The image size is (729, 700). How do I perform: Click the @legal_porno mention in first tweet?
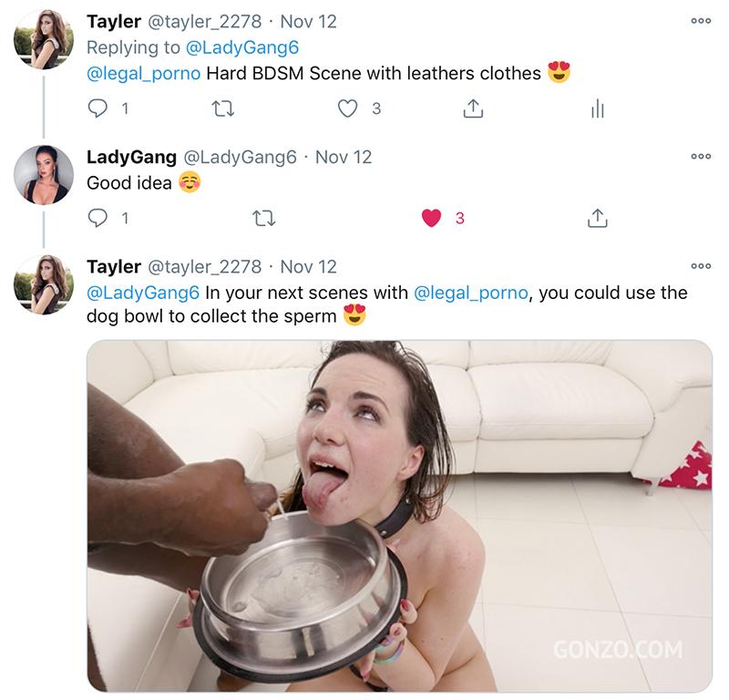tap(143, 73)
